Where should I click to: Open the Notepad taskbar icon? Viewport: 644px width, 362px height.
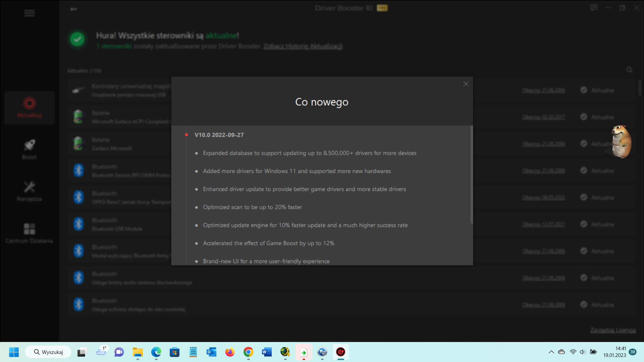[x=193, y=352]
